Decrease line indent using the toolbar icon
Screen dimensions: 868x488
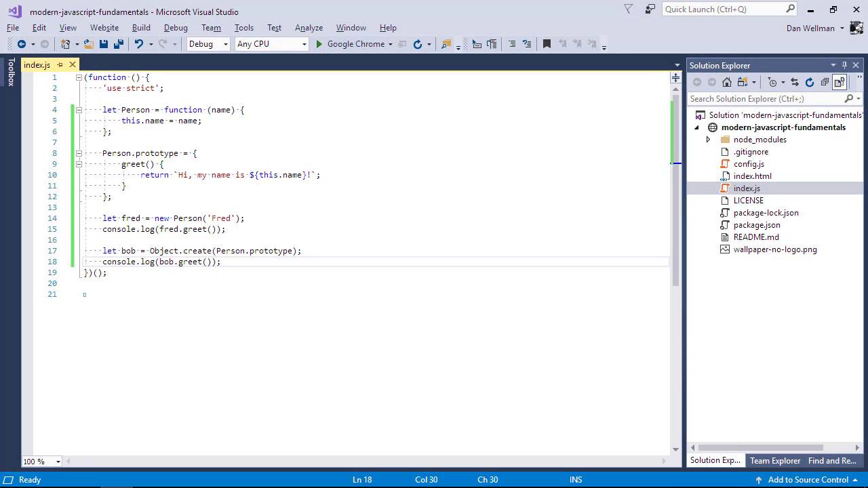tap(477, 44)
